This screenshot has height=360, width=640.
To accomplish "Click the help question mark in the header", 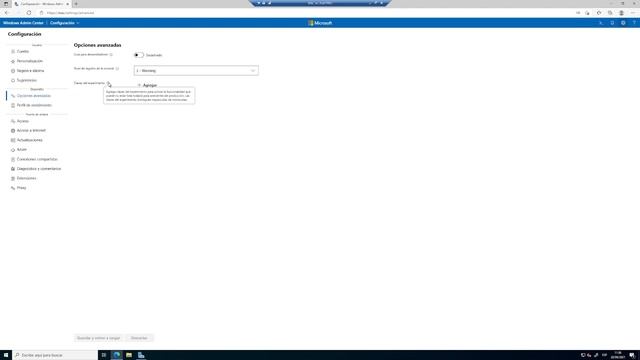I will click(x=634, y=23).
